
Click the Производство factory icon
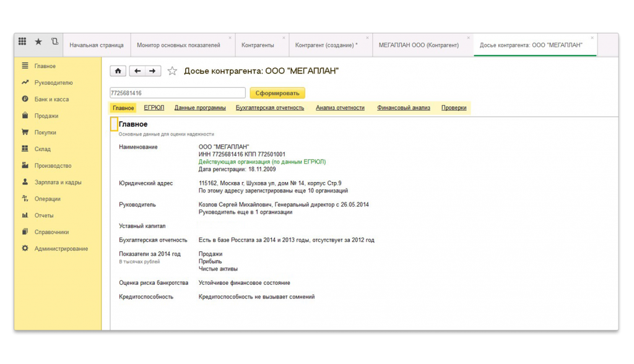tap(25, 165)
